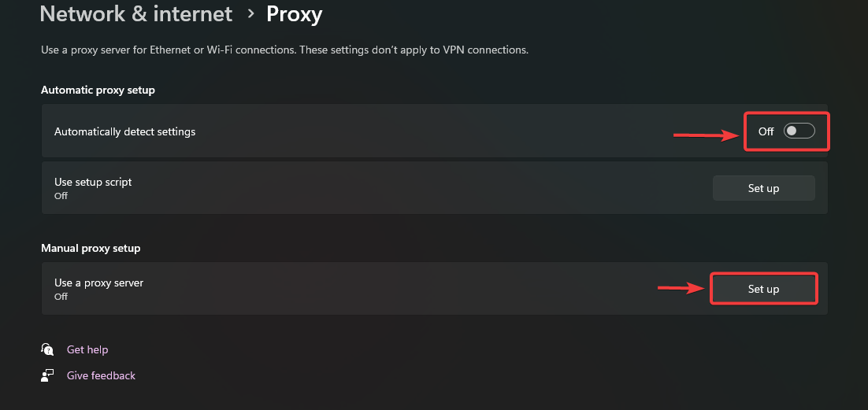
Task: Open the Get help link
Action: pos(87,349)
